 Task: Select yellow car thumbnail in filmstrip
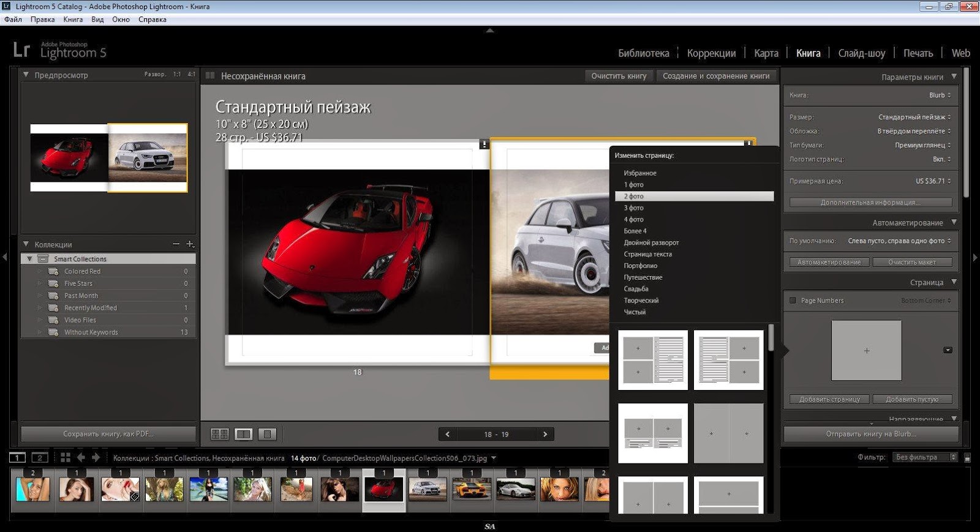pos(472,490)
